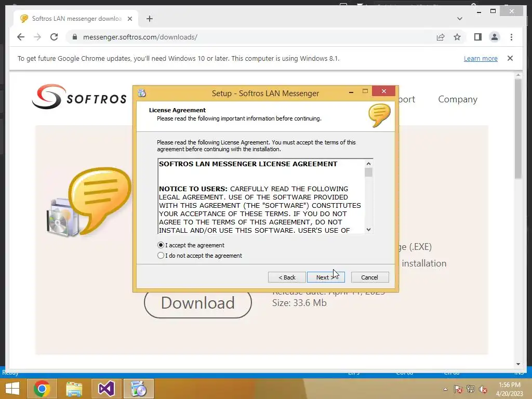Reload the Chrome page
Viewport: 532px width, 399px height.
(54, 37)
